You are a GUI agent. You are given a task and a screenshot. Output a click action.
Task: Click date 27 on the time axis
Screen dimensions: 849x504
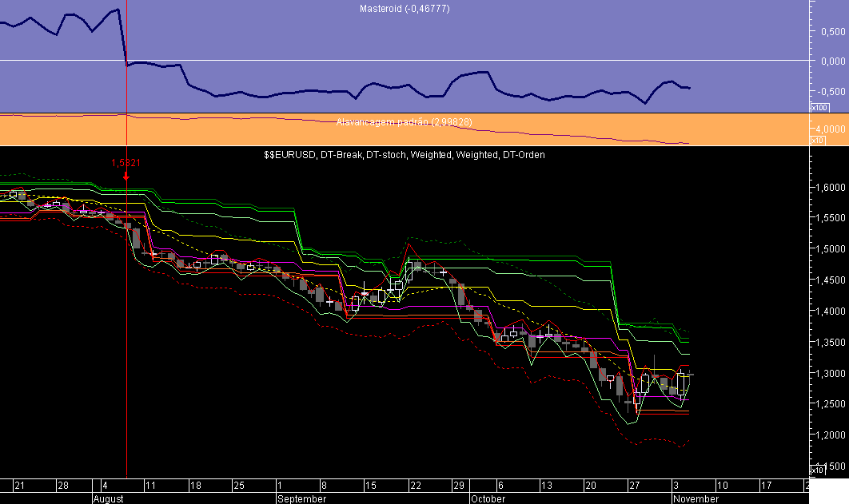[x=634, y=485]
